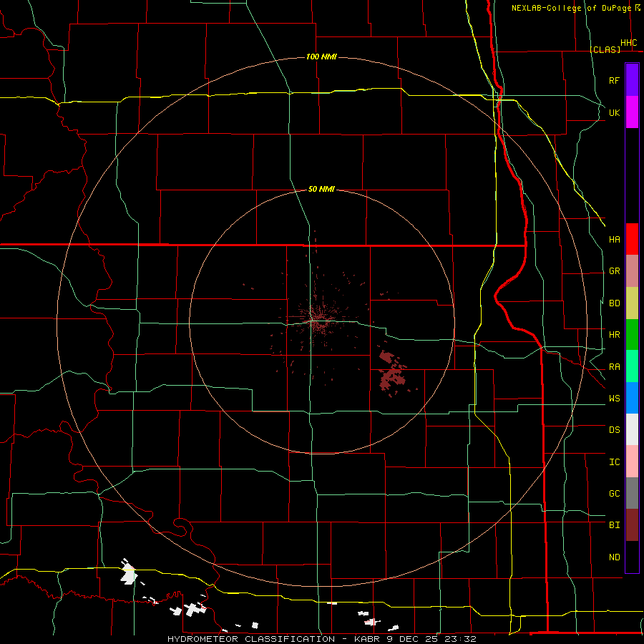644x644 pixels.
Task: Pick the light green RA color swatch
Action: (x=632, y=366)
